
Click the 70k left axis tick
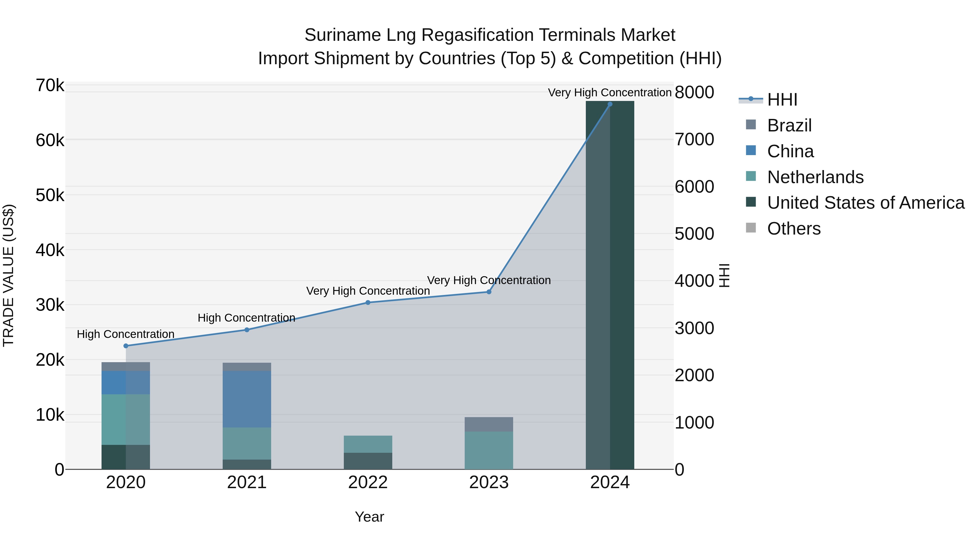[50, 85]
